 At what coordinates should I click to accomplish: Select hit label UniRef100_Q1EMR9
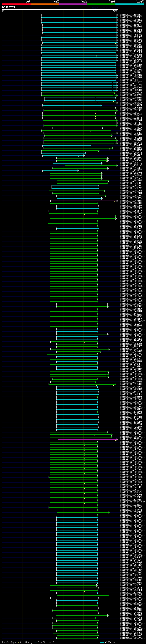131,53
